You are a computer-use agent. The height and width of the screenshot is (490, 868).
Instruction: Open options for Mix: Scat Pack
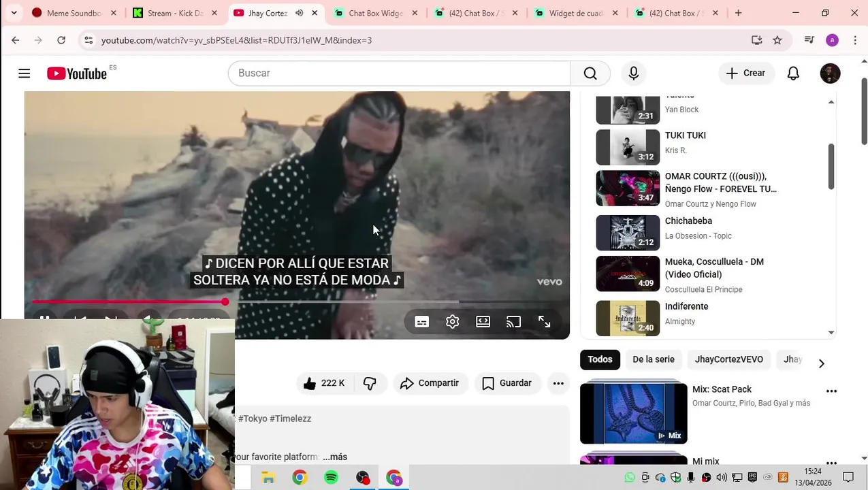[831, 391]
